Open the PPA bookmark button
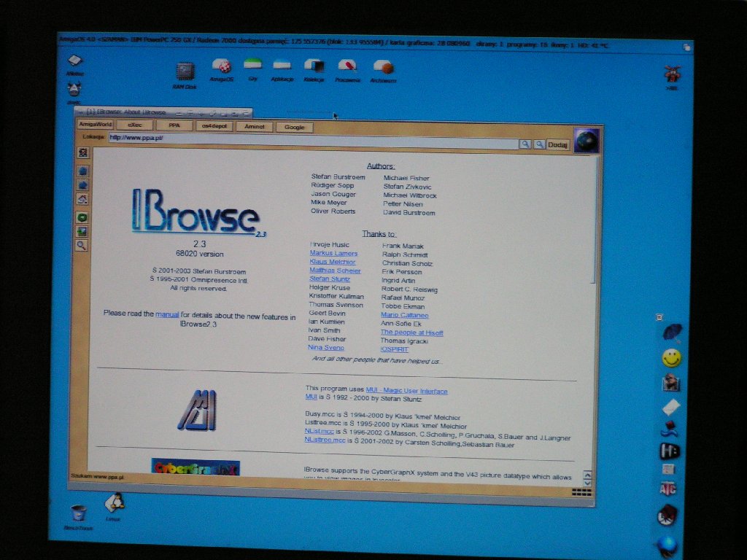 point(174,125)
